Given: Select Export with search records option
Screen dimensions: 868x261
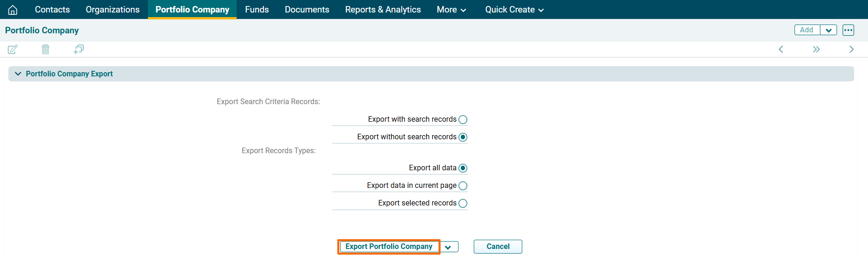Looking at the screenshot, I should [463, 120].
